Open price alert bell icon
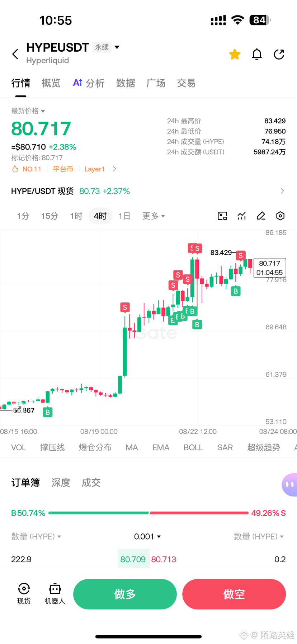 pyautogui.click(x=257, y=54)
